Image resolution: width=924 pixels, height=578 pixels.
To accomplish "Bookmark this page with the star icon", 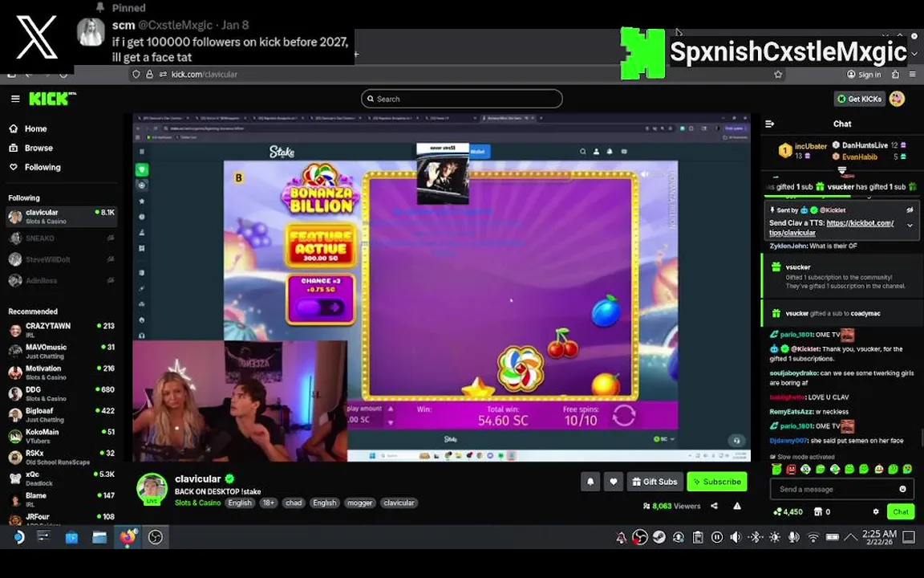I will [x=778, y=75].
